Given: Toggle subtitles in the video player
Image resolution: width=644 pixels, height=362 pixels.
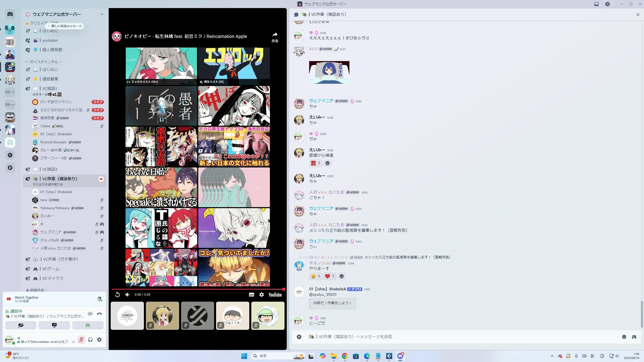Looking at the screenshot, I should tap(251, 295).
